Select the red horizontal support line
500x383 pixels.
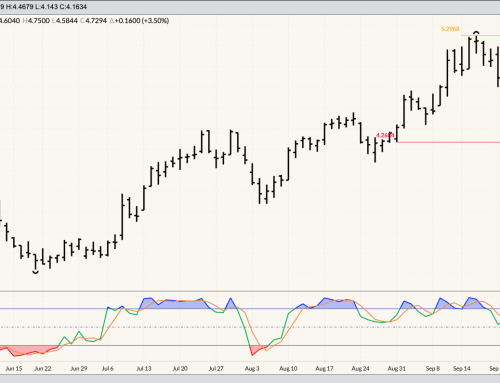tap(448, 142)
